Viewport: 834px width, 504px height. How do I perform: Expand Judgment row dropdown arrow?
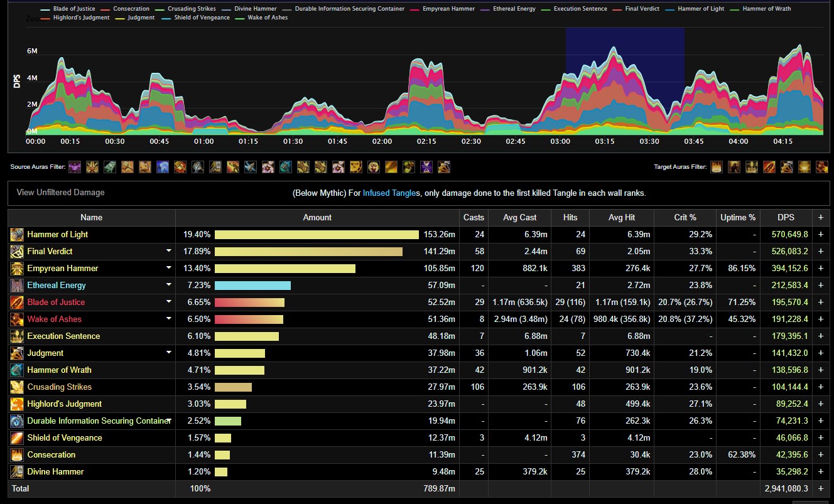coord(168,353)
